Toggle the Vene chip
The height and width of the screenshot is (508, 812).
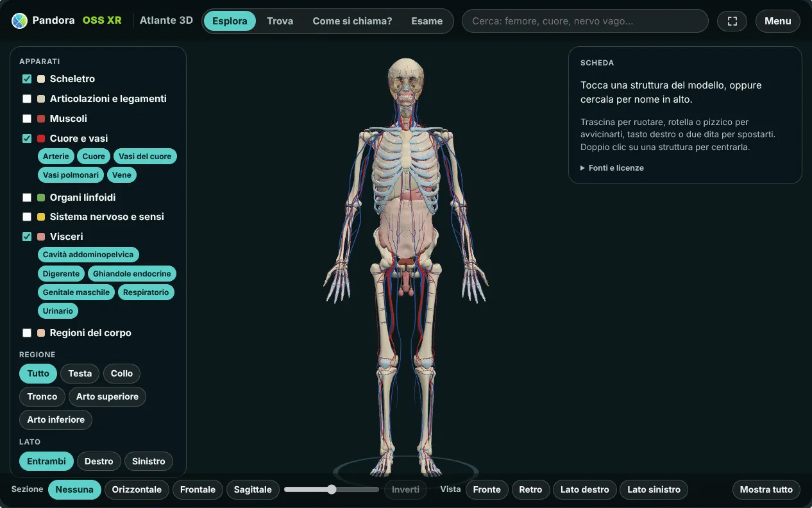122,175
